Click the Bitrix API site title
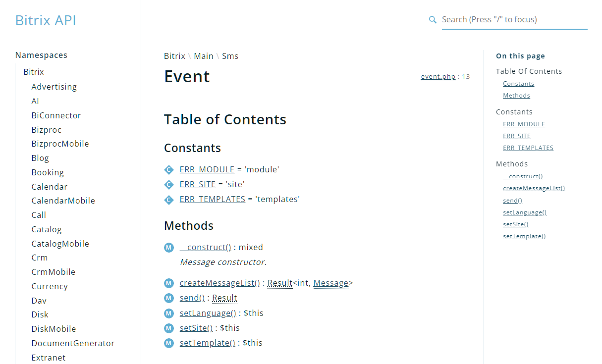602x364 pixels. click(46, 20)
